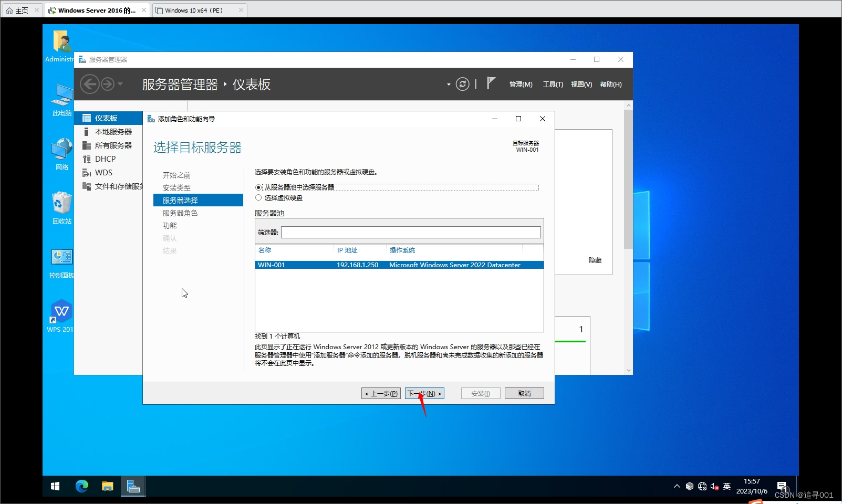
Task: Open 此电脑 desktop icon
Action: (62, 100)
